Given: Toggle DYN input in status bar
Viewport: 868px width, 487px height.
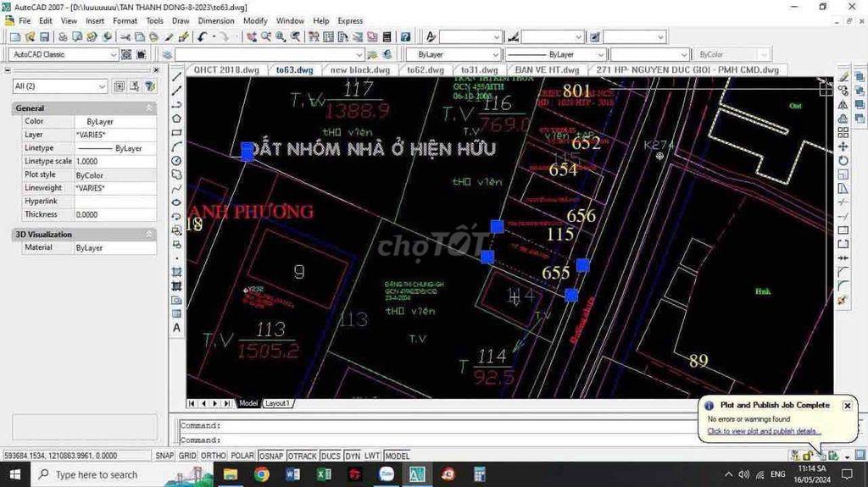Looking at the screenshot, I should click(x=353, y=456).
